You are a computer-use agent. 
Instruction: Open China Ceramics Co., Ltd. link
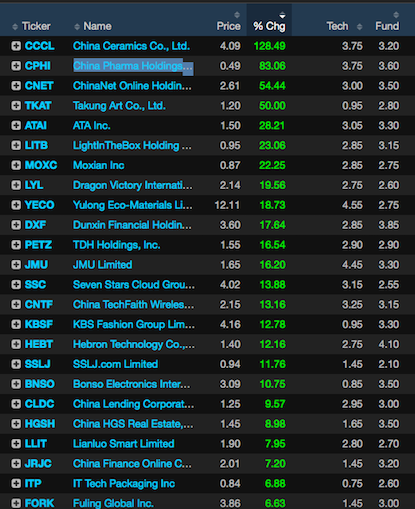click(131, 46)
